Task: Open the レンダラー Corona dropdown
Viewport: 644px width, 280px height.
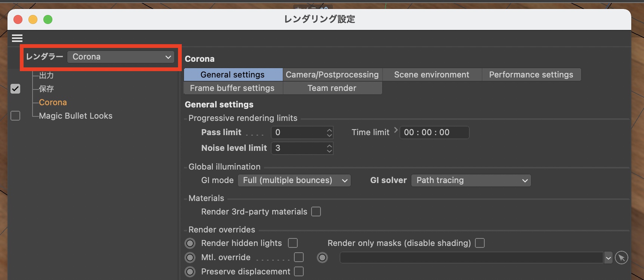Action: [121, 57]
